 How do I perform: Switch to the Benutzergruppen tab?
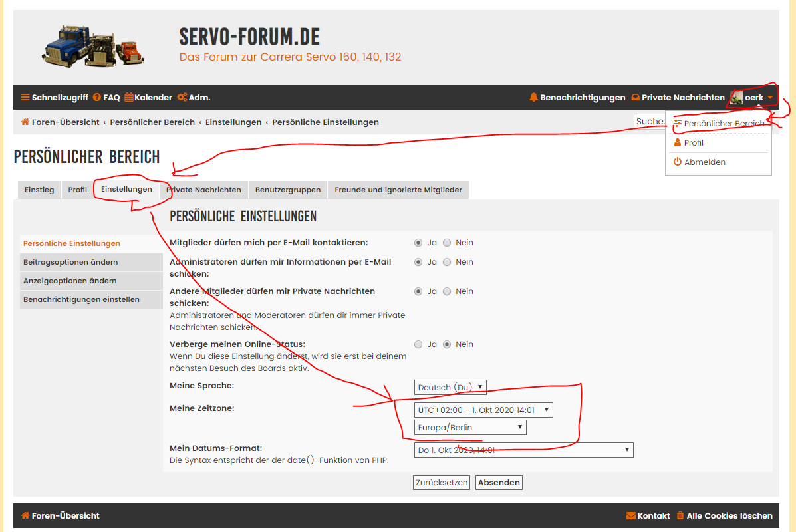click(287, 190)
